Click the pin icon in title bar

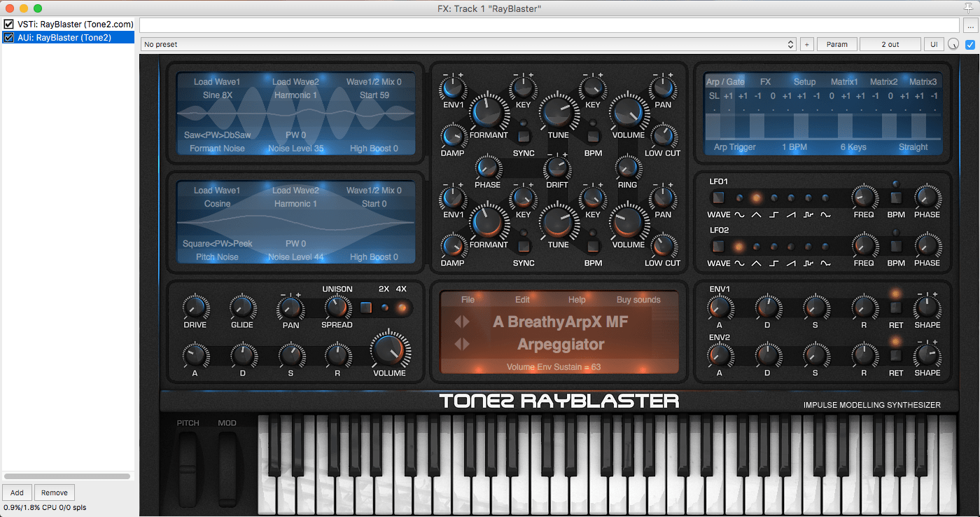click(969, 8)
